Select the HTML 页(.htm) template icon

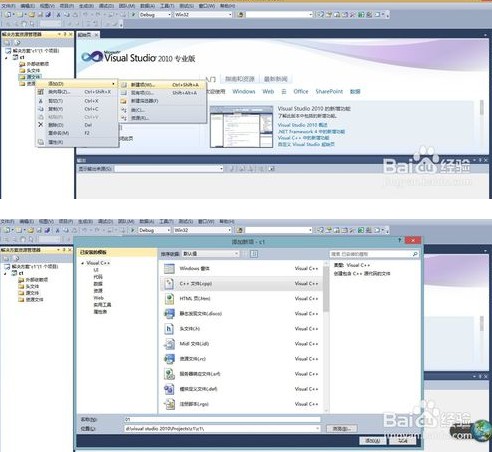pos(169,299)
